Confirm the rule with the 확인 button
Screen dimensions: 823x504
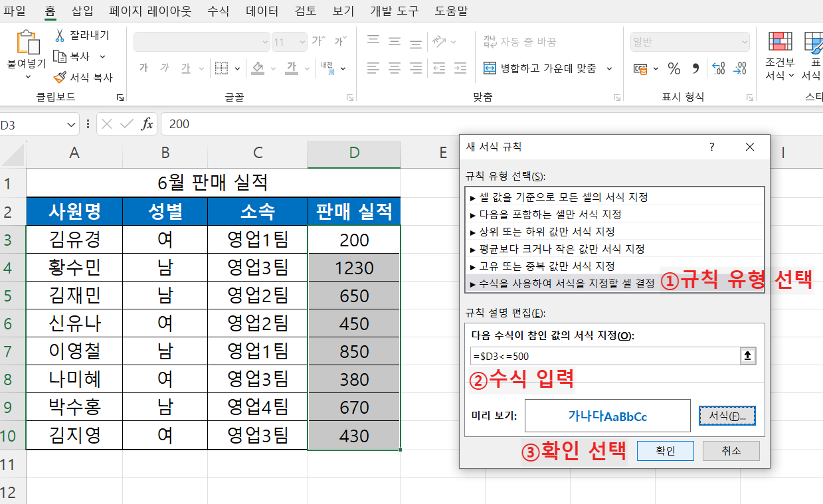[x=665, y=450]
